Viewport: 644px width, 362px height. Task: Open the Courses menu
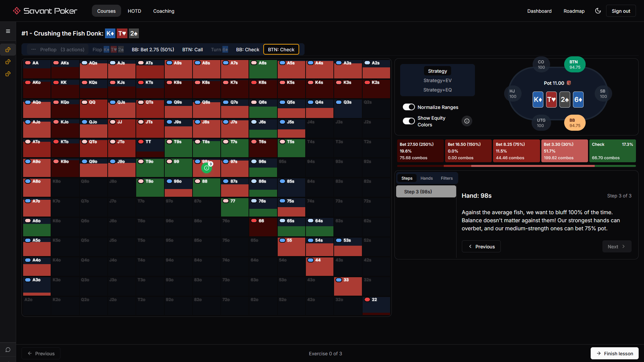pos(106,11)
